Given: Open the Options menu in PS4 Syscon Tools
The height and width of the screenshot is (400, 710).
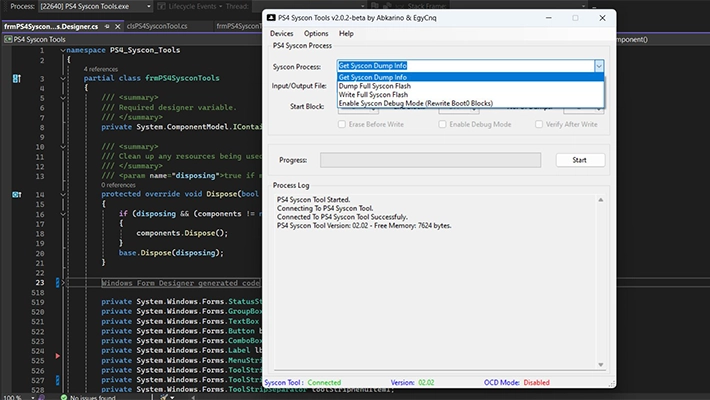Looking at the screenshot, I should [316, 34].
